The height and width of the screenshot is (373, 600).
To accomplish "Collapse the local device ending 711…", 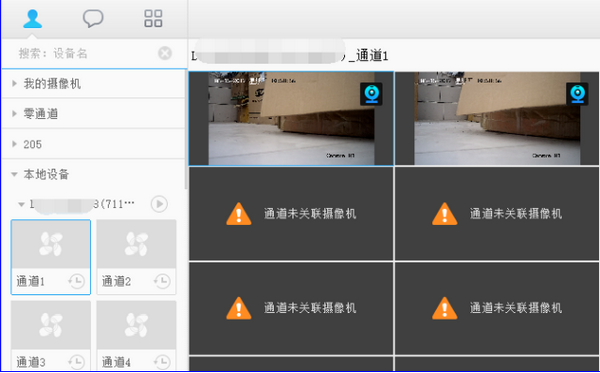I will coord(22,204).
